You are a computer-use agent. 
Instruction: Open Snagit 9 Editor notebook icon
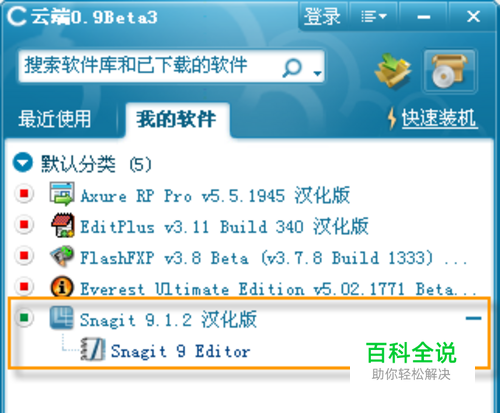[x=93, y=349]
